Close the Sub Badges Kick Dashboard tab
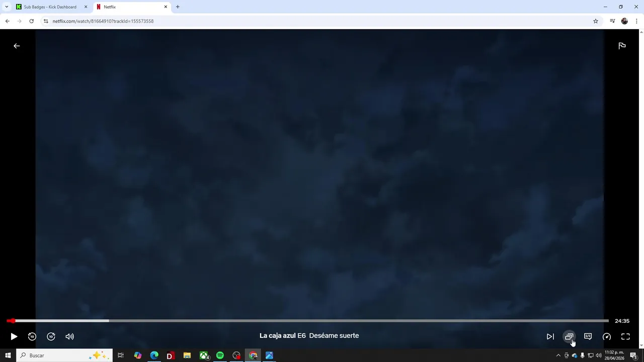Viewport: 644px width, 362px height. pos(86,7)
